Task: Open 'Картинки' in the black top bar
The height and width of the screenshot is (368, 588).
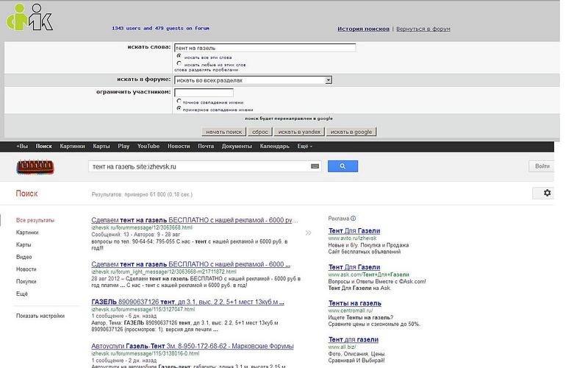Action: (x=73, y=146)
